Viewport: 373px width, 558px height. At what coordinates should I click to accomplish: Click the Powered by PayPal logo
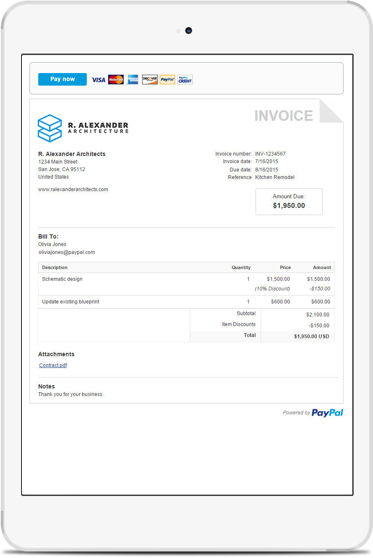point(313,413)
